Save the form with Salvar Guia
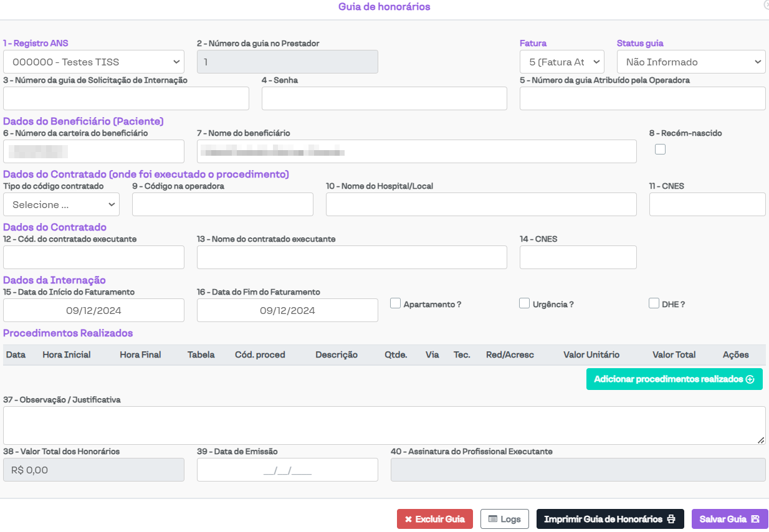 (729, 519)
